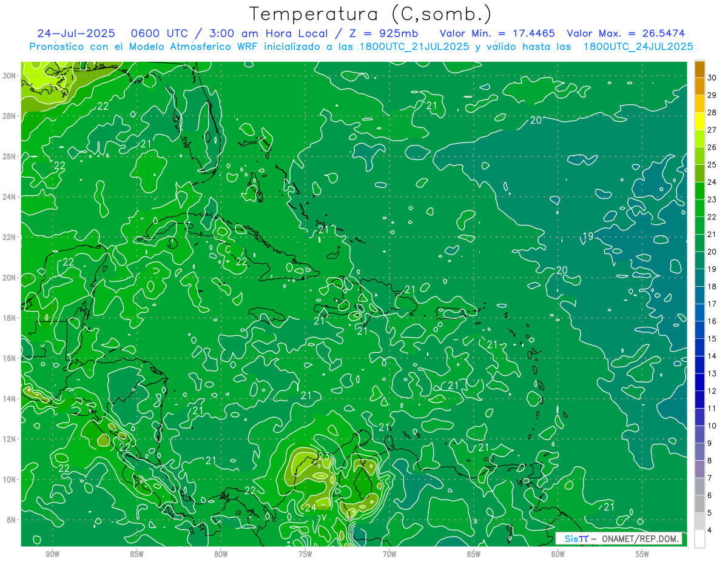Click the "24N" latitude label
The height and width of the screenshot is (562, 728).
9,197
